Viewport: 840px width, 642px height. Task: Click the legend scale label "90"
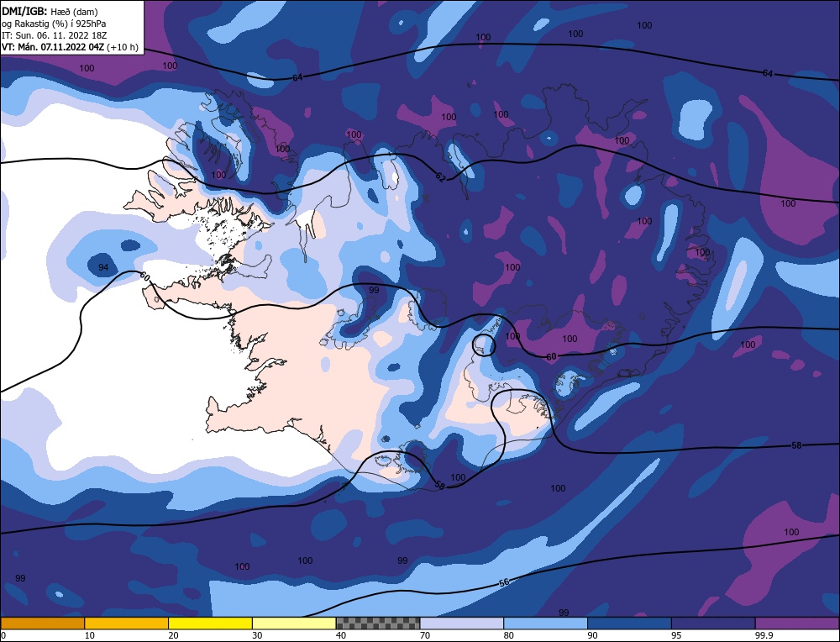(x=592, y=635)
